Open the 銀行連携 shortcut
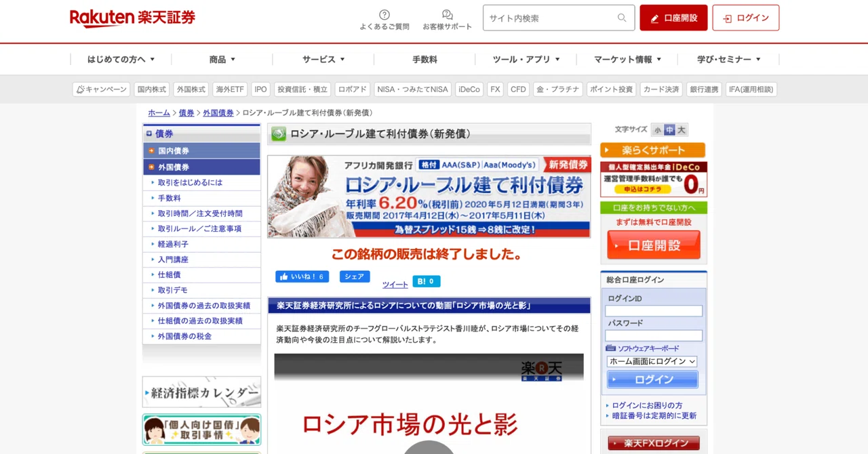Screen dimensions: 868x454 (704, 89)
